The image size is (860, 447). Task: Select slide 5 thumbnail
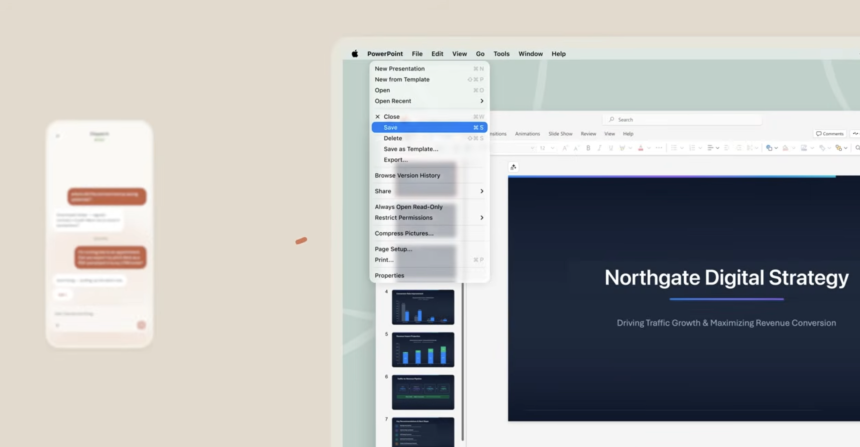click(x=423, y=349)
